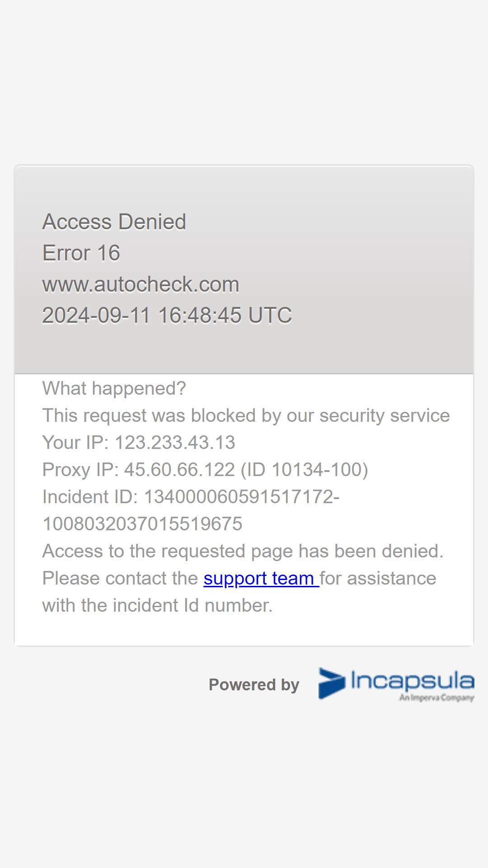Click the 'with the incident Id number' line
The image size is (488, 868).
[158, 605]
